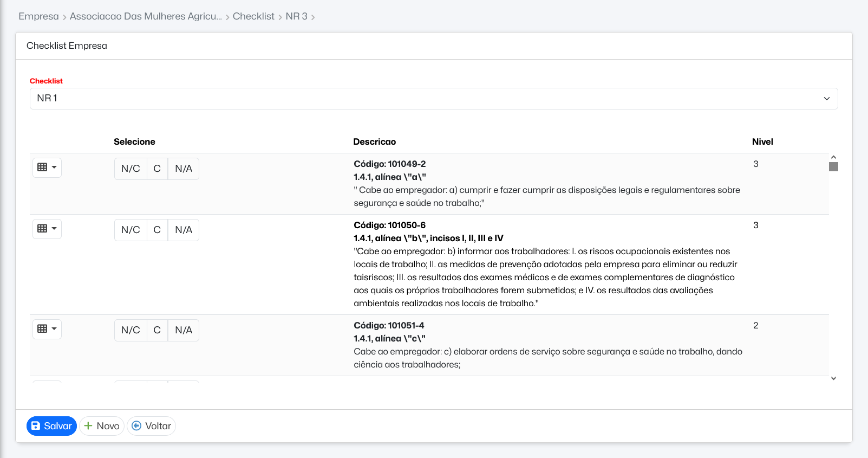
Task: Select NR 3 in the breadcrumb
Action: 296,16
